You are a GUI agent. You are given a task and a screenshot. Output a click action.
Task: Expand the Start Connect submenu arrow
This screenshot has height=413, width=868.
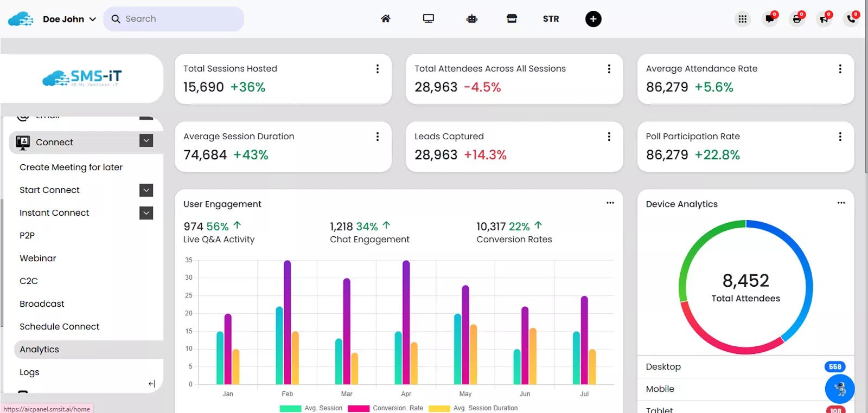click(x=146, y=190)
